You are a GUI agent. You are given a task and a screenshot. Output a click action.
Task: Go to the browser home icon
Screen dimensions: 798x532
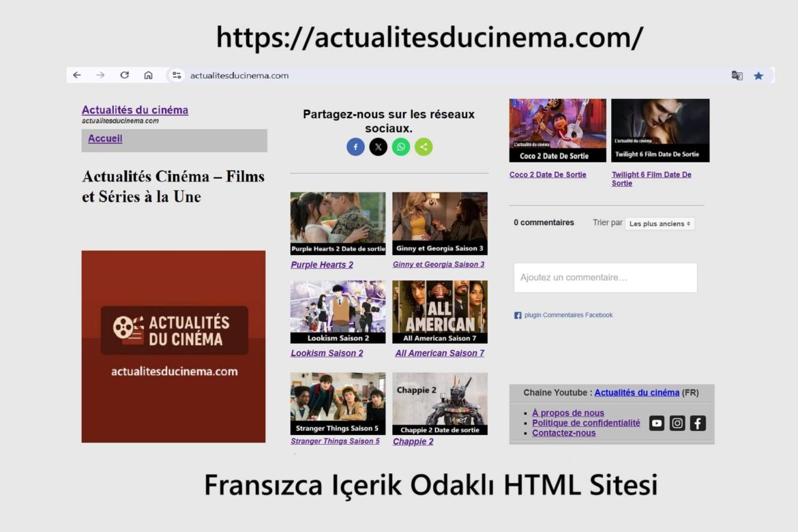point(148,76)
